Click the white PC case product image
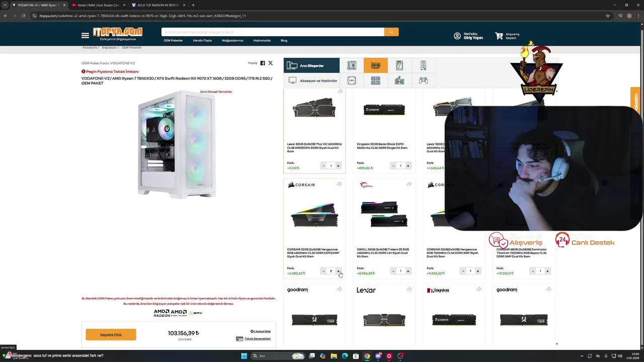Viewport: 644px width, 362px height. (x=177, y=144)
